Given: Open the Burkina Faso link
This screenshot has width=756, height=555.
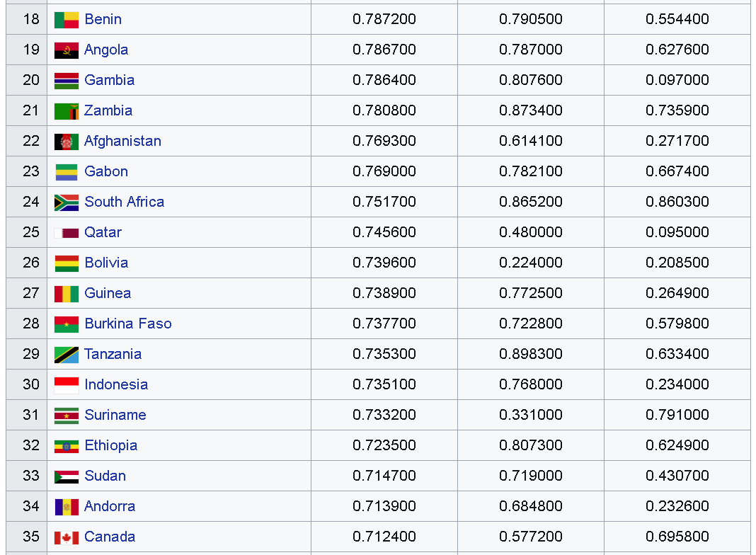Looking at the screenshot, I should click(x=127, y=324).
